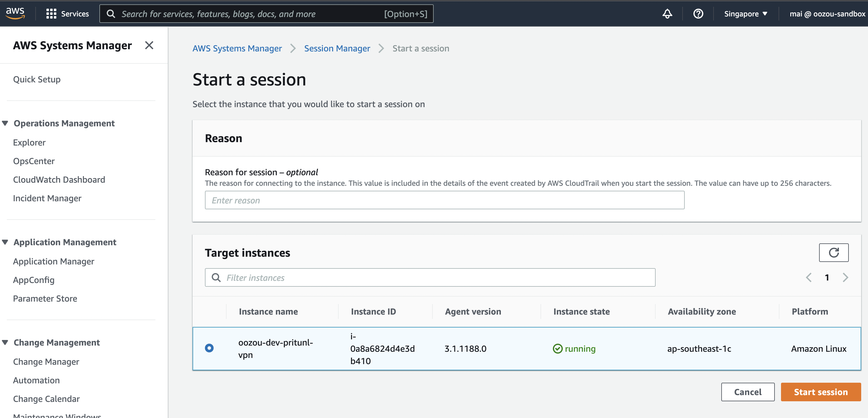Click the Filter instances search box
The image size is (868, 418).
[430, 277]
